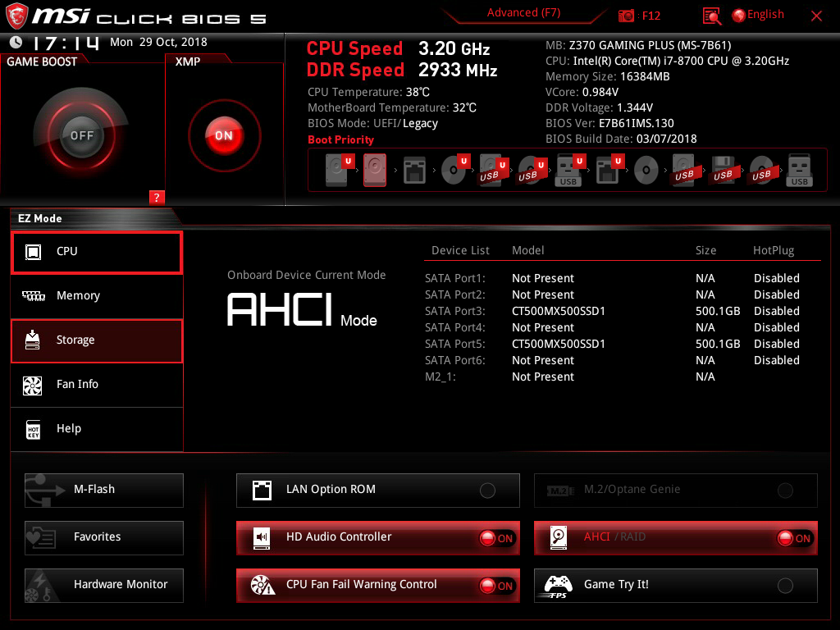840x630 pixels.
Task: Open the Help hotkey section
Action: point(97,429)
